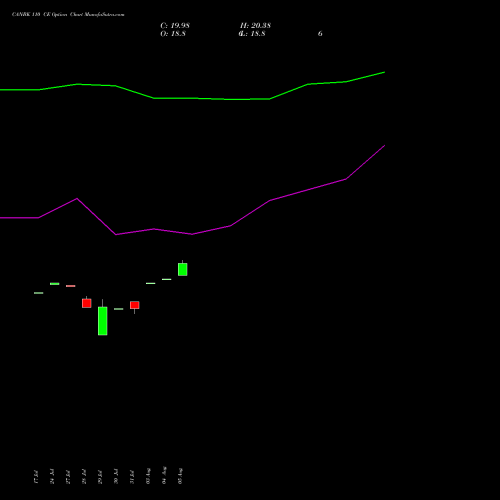500x500 pixels.
Task: Click the CANBK options chart title text
Action: (68, 15)
